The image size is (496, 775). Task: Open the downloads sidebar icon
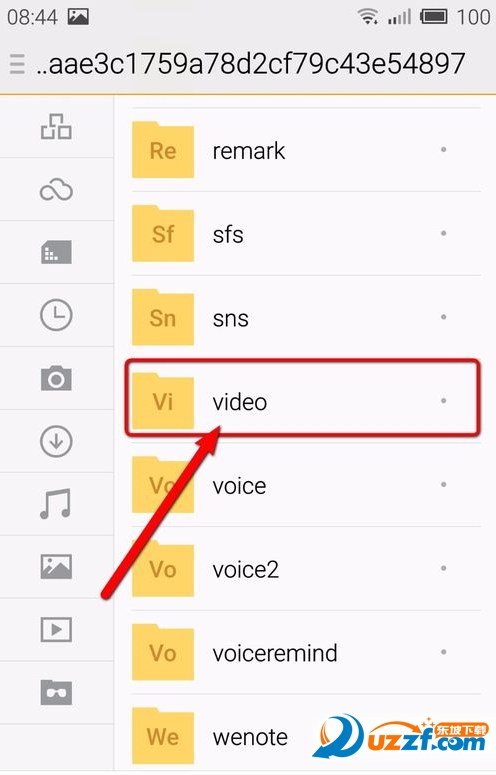click(56, 441)
